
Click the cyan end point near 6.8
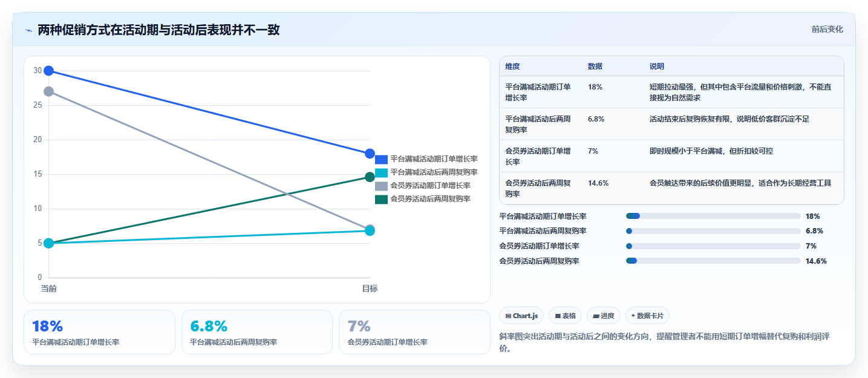coord(370,231)
